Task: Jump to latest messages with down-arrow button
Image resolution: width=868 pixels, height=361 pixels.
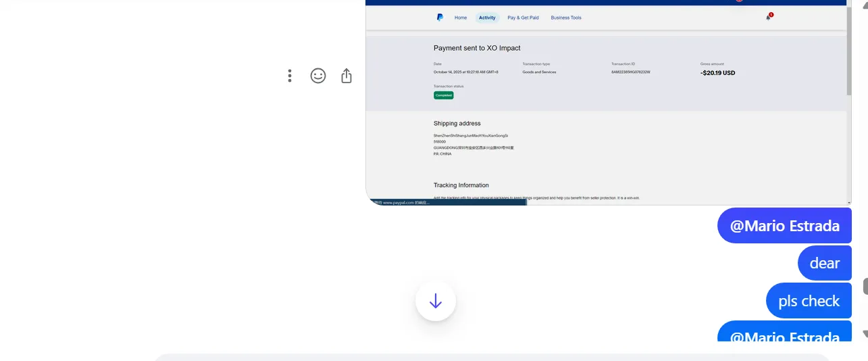Action: coord(436,301)
